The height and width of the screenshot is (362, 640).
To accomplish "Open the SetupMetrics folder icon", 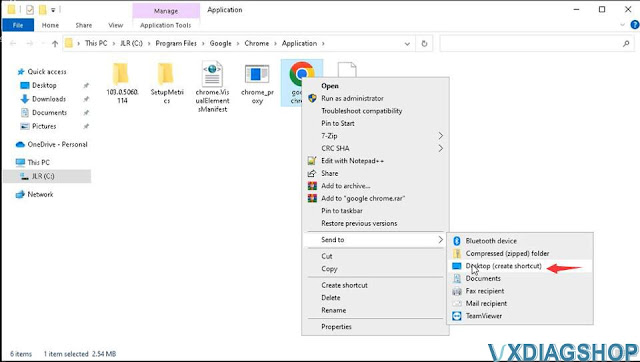I will click(x=166, y=74).
